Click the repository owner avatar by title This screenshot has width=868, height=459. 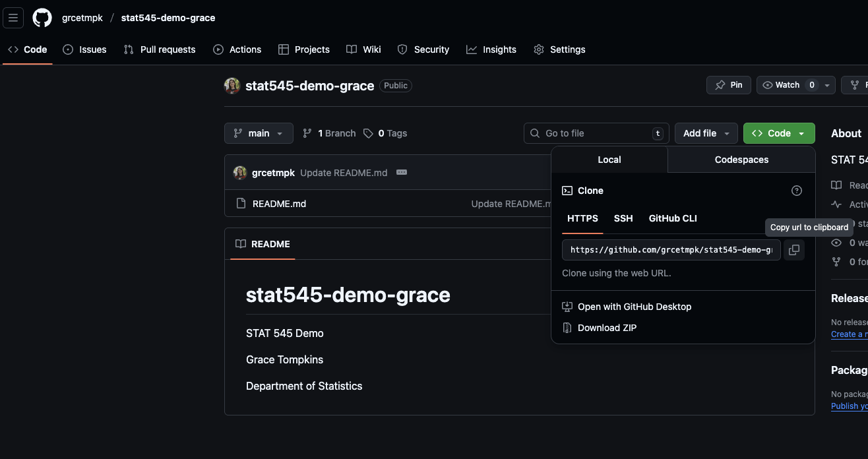point(232,86)
